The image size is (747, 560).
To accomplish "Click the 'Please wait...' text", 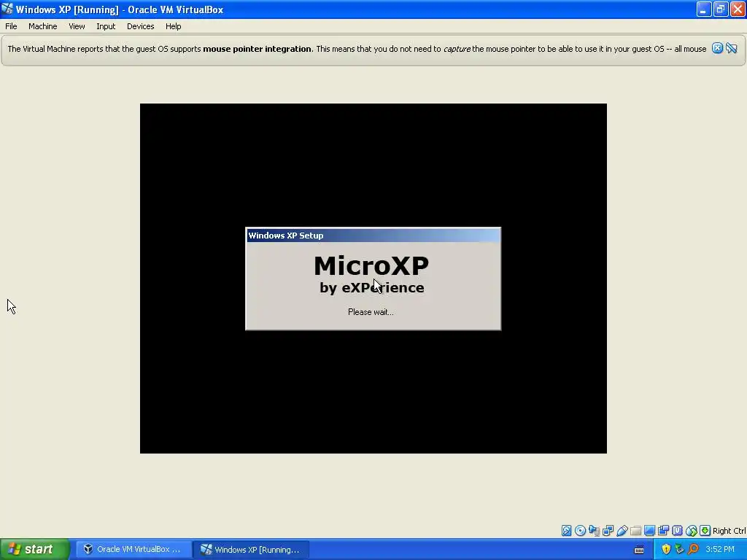I will pyautogui.click(x=371, y=312).
